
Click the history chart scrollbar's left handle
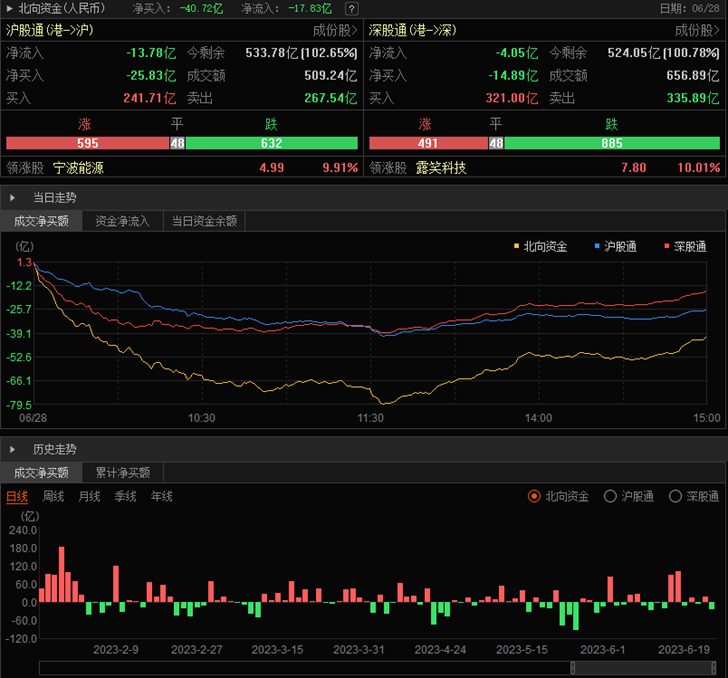click(x=572, y=667)
